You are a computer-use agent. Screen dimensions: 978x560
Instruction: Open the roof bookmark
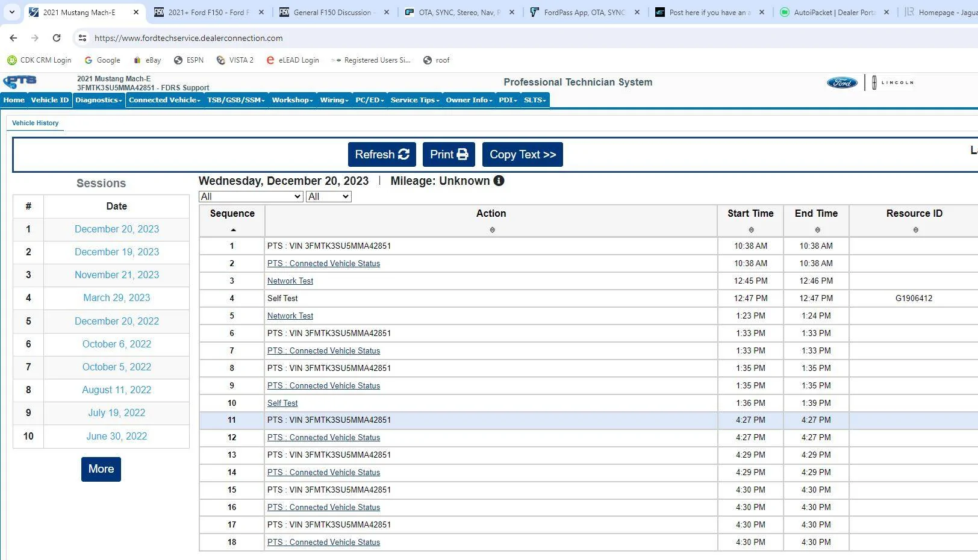pos(437,60)
